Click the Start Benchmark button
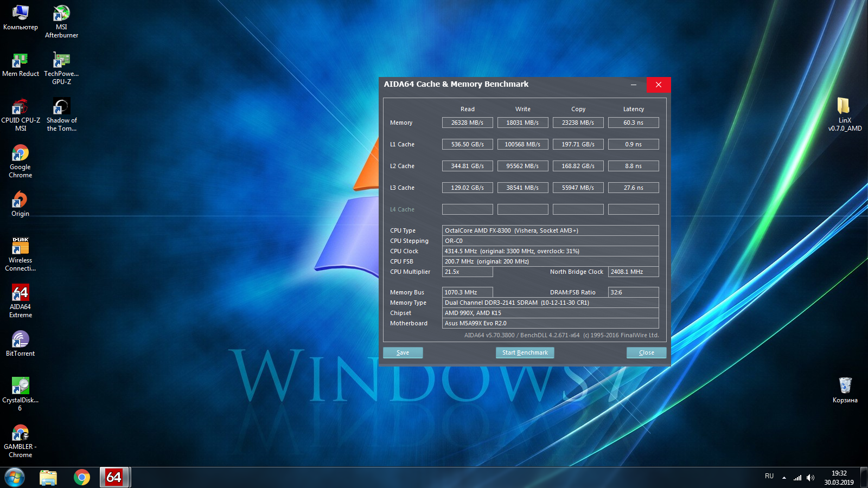868x488 pixels. pos(525,352)
